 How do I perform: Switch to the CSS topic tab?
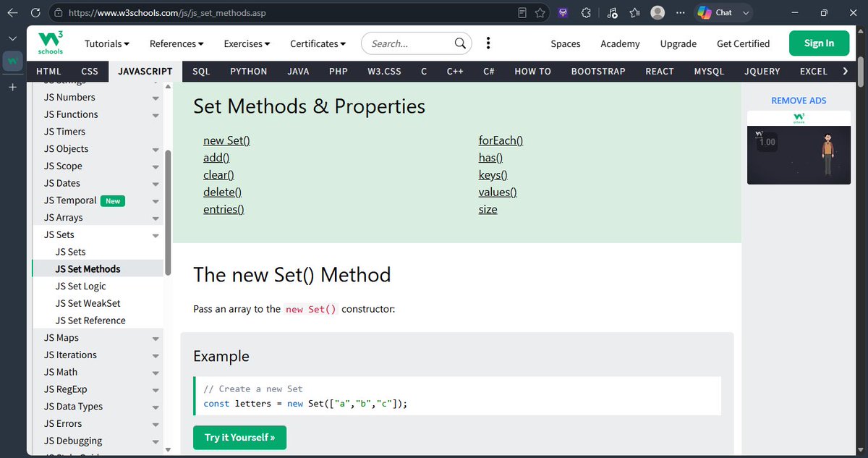[x=90, y=71]
